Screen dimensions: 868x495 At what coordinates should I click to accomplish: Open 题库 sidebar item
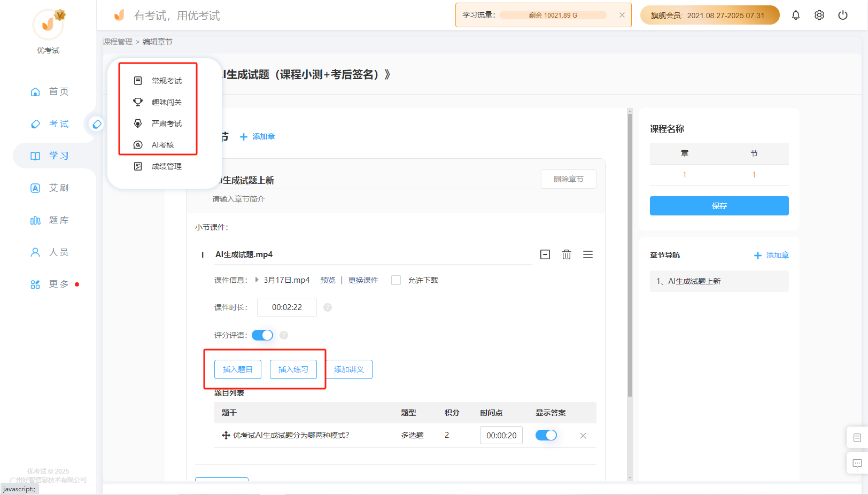tap(50, 220)
